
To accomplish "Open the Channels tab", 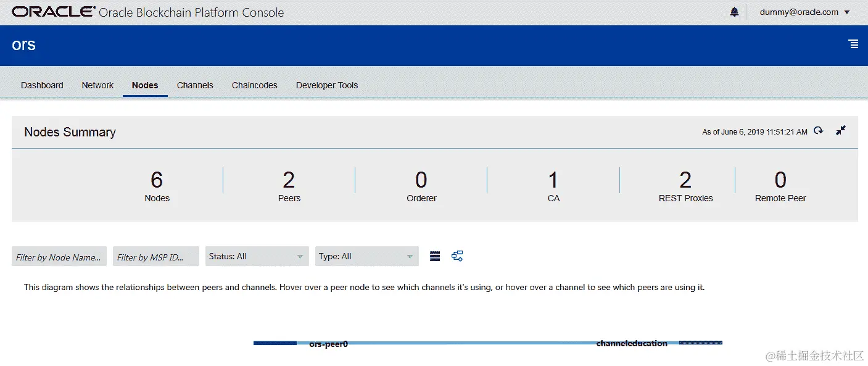I will coord(195,85).
